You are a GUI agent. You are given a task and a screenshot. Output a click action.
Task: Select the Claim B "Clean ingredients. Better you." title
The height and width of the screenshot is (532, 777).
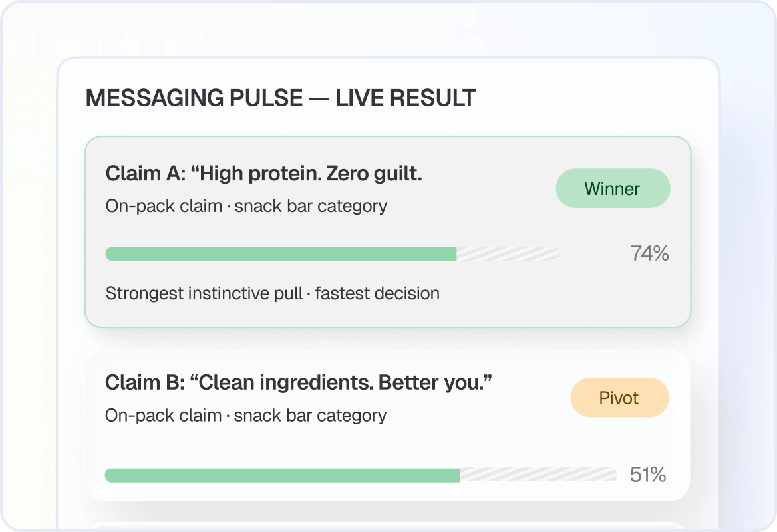point(298,383)
